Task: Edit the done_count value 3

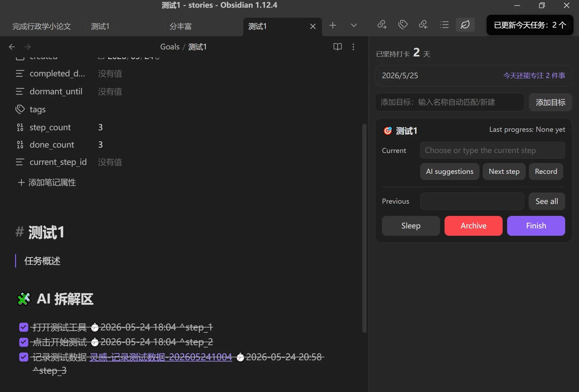Action: (x=100, y=145)
